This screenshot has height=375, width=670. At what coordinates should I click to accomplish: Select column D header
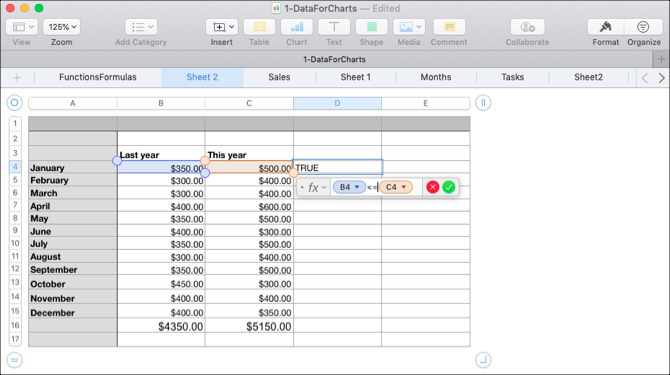tap(337, 103)
